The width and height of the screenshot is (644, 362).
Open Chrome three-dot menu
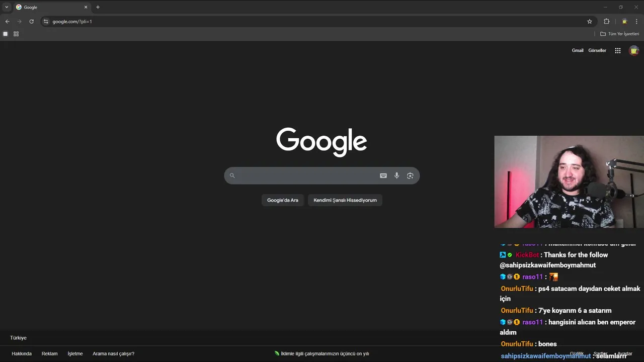point(636,22)
